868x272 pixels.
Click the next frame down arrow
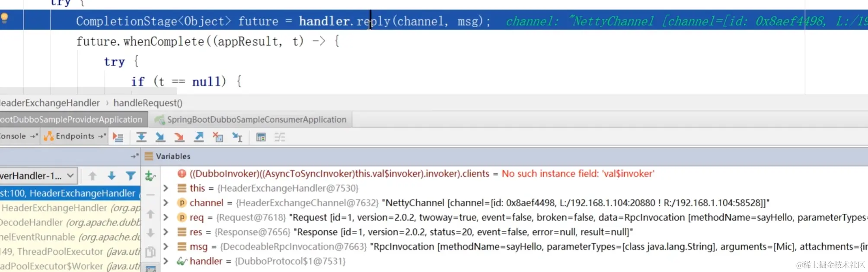coord(112,176)
